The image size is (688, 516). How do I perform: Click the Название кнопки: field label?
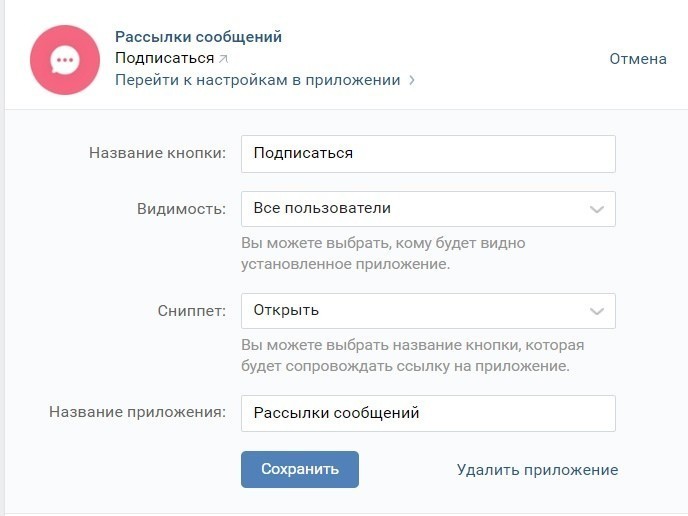[x=158, y=153]
